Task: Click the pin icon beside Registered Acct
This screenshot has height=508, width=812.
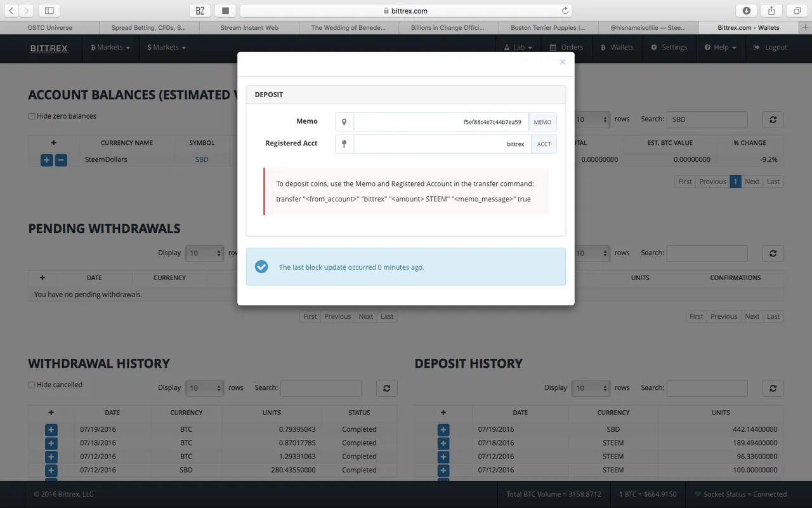Action: click(344, 144)
